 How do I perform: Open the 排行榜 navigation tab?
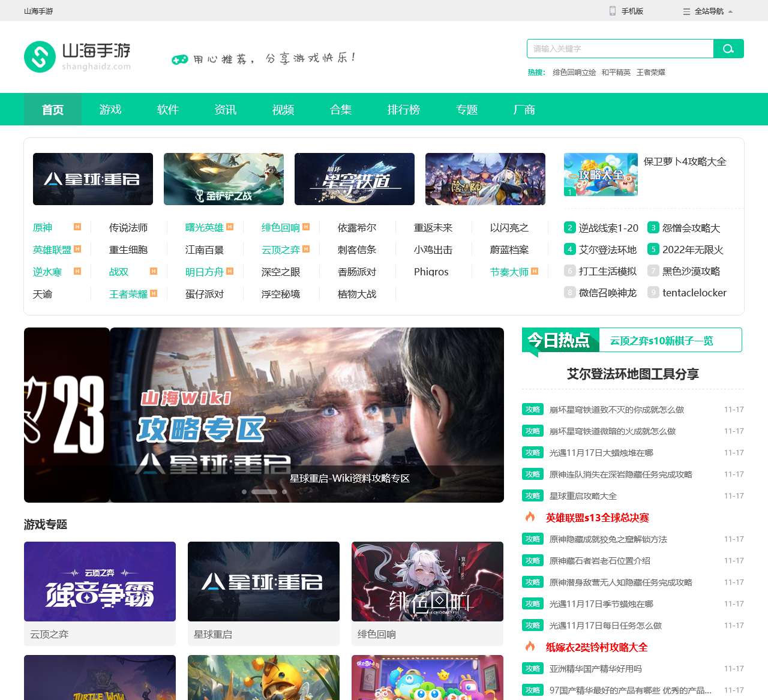click(x=404, y=109)
